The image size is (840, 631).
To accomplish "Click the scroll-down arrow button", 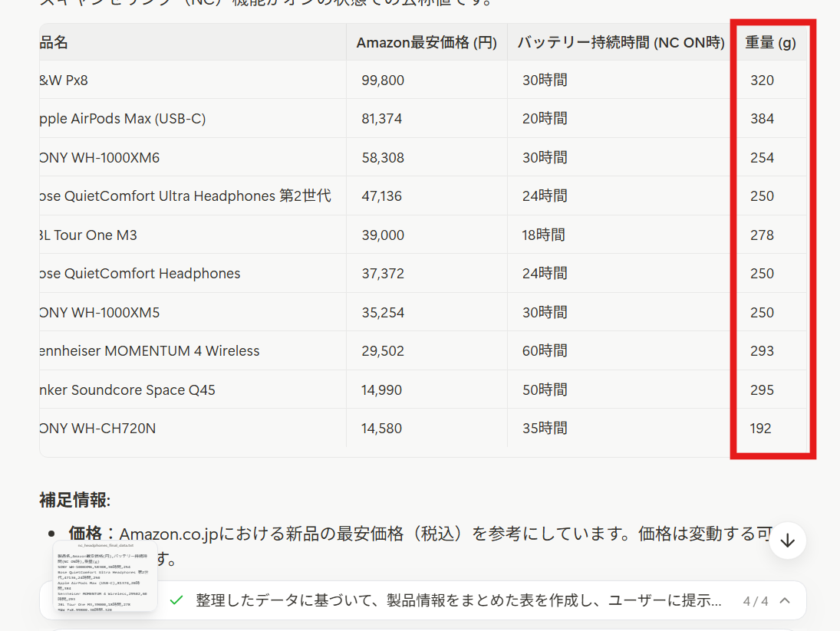I will click(x=787, y=541).
